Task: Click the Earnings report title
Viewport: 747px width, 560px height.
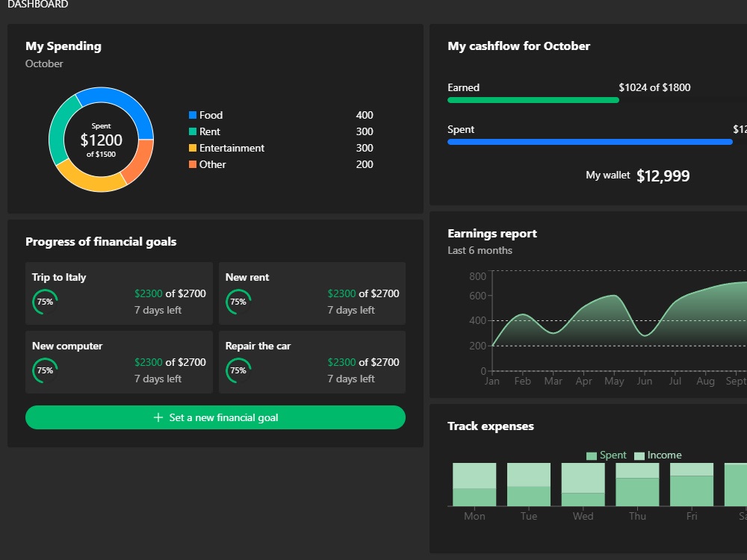Action: (492, 233)
